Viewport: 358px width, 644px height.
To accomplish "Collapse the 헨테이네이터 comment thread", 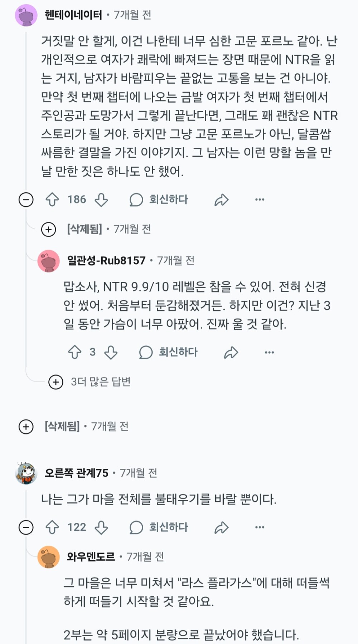I will pyautogui.click(x=26, y=200).
